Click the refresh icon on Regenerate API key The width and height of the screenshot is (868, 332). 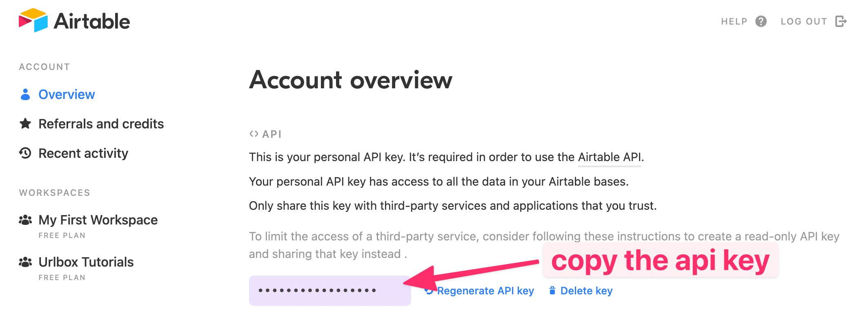[x=428, y=291]
